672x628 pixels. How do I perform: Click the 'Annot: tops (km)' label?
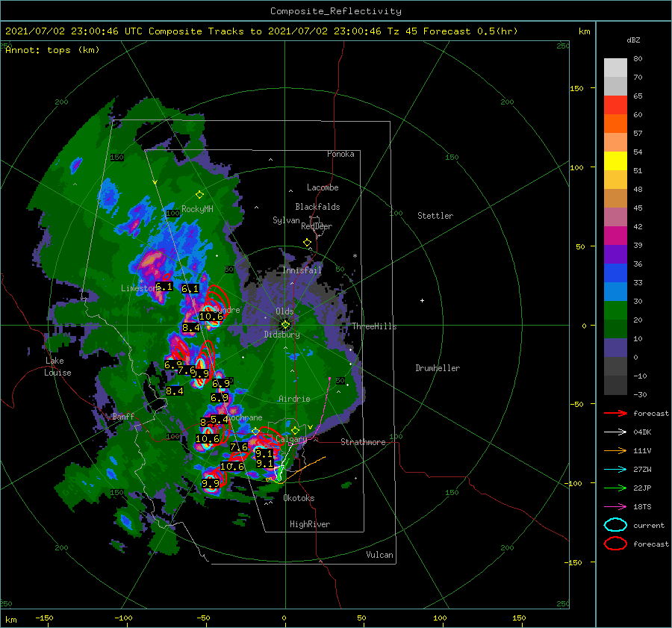click(52, 50)
